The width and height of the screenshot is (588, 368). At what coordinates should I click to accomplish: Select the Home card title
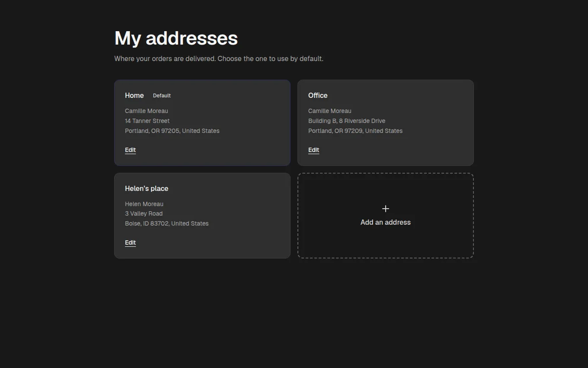[134, 95]
